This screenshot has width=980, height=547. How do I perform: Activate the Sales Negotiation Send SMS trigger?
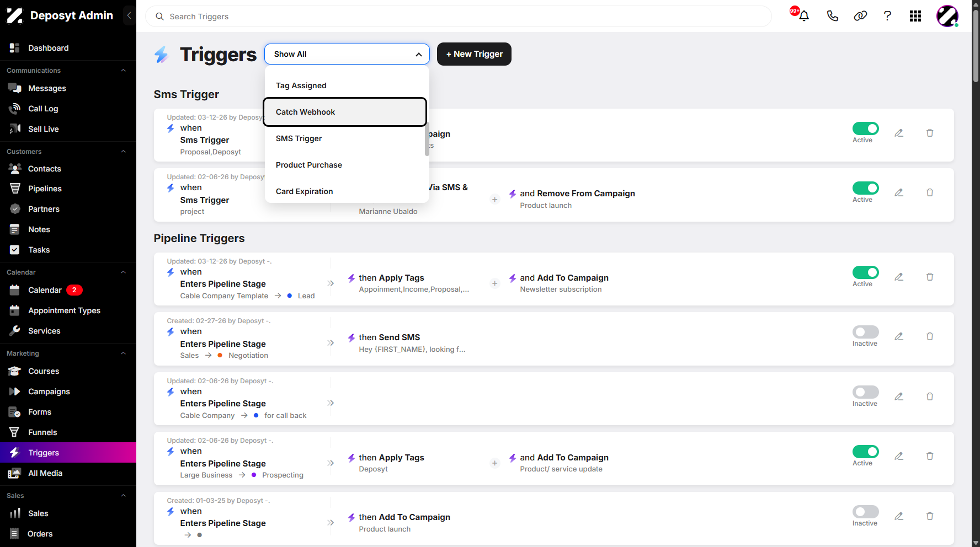[x=866, y=332]
